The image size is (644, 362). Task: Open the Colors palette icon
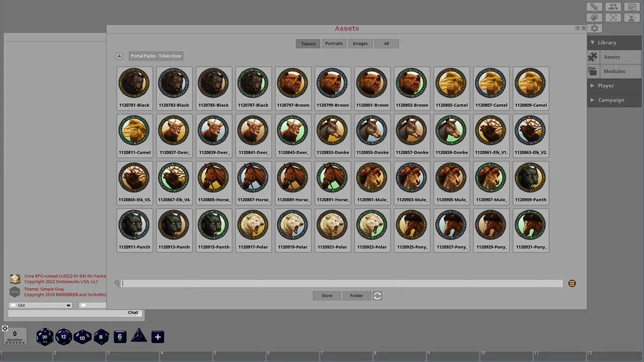click(594, 18)
